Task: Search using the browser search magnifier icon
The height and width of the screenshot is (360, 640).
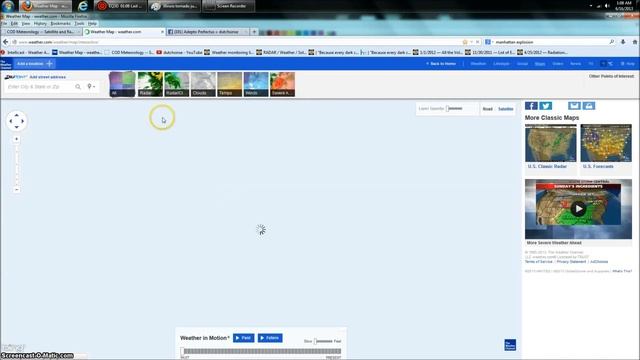Action: [611, 42]
